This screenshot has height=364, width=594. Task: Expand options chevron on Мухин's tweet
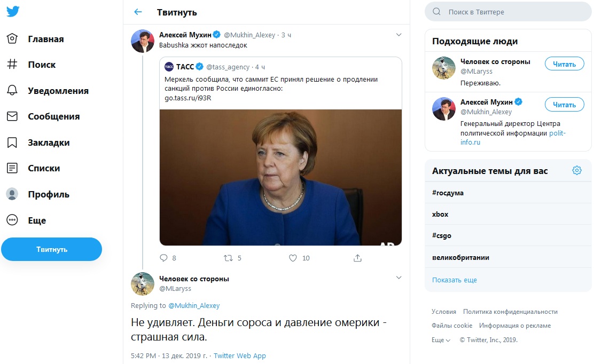pyautogui.click(x=398, y=35)
